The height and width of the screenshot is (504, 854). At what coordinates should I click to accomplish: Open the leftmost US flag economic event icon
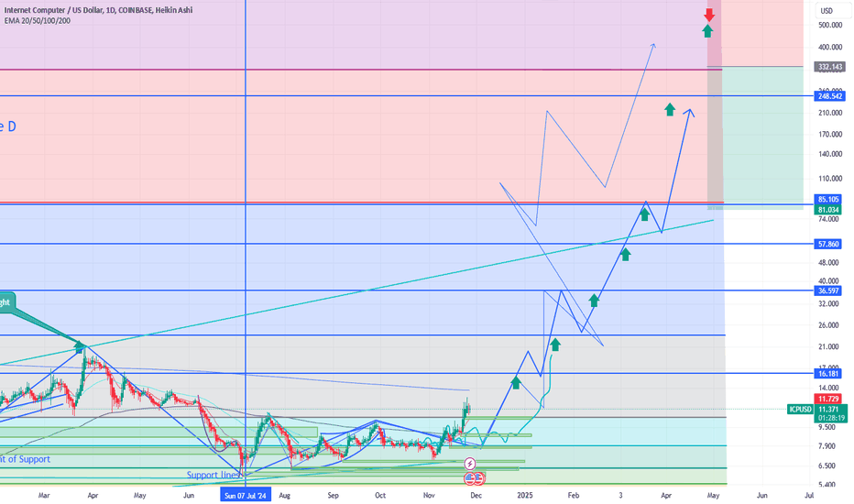[x=469, y=478]
